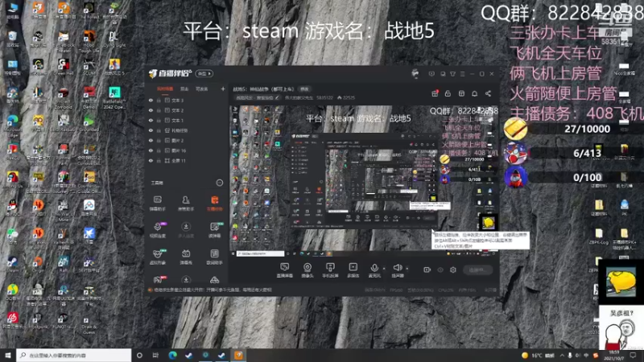Open the Green Hell desktop shortcut
The width and height of the screenshot is (644, 362).
pyautogui.click(x=64, y=68)
